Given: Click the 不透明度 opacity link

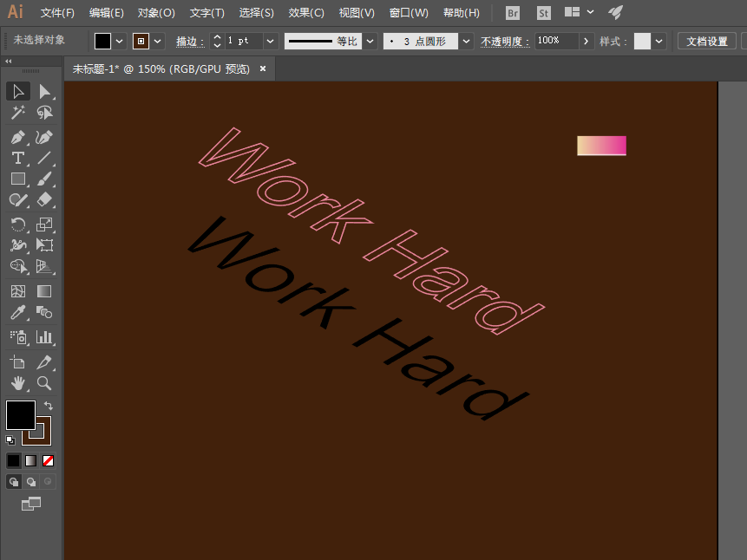Looking at the screenshot, I should (x=505, y=42).
